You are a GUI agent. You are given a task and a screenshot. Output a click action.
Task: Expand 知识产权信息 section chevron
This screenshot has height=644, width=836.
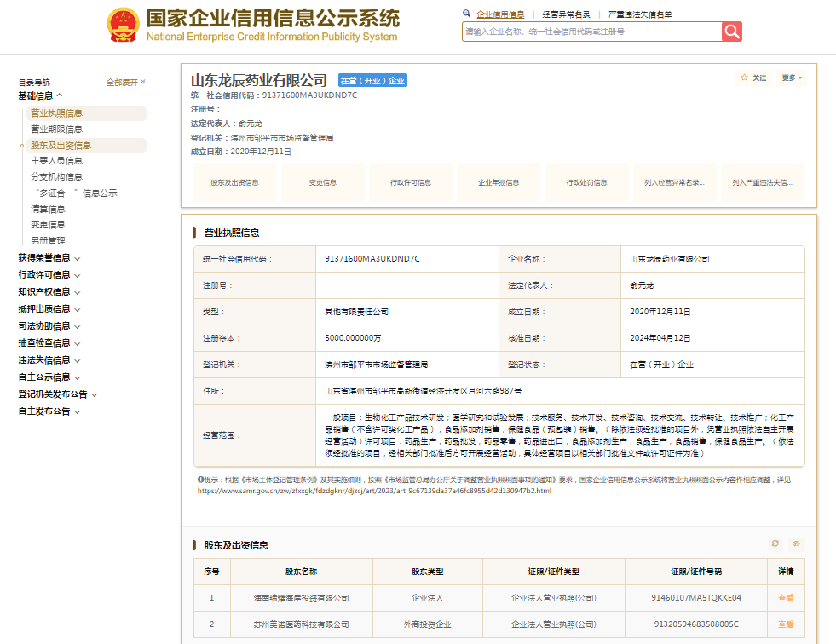[x=78, y=293]
